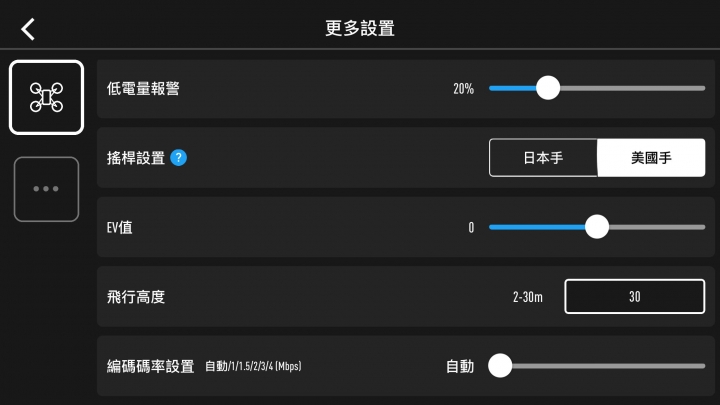Increase EV value on the gray track

coord(657,227)
